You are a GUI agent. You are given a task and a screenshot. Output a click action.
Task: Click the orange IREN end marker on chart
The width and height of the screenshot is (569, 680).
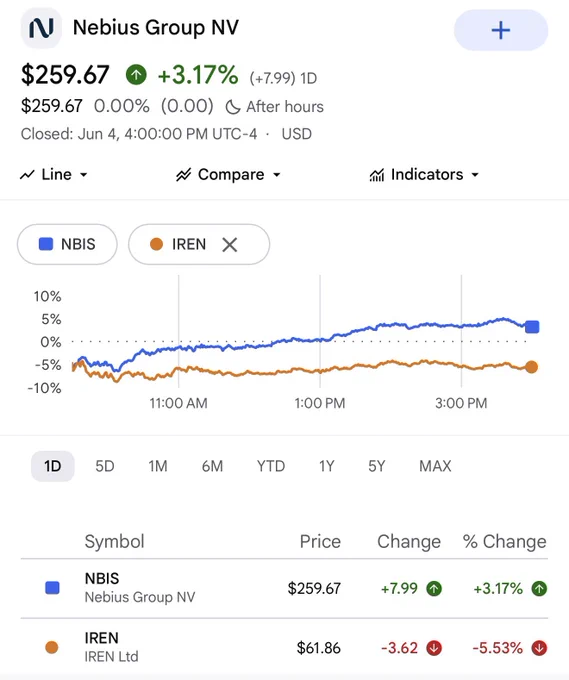531,367
